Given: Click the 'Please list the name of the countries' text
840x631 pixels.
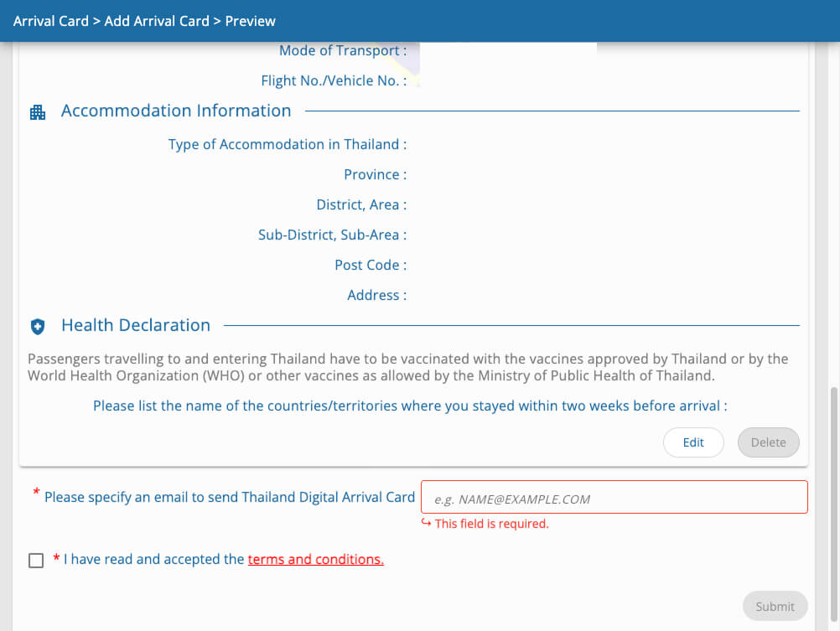Looking at the screenshot, I should point(410,406).
